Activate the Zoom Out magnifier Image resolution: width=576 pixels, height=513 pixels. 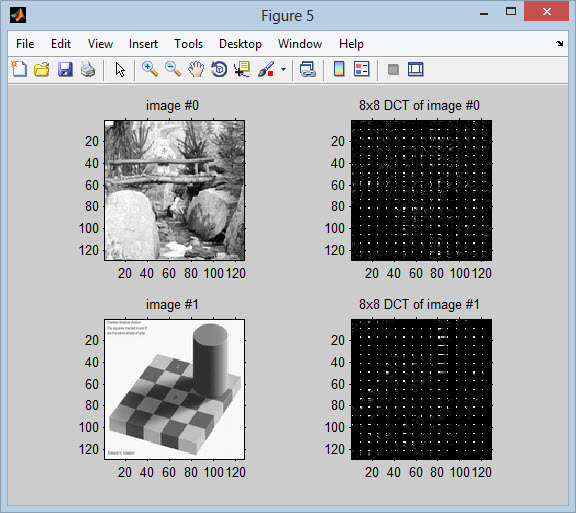pos(173,69)
